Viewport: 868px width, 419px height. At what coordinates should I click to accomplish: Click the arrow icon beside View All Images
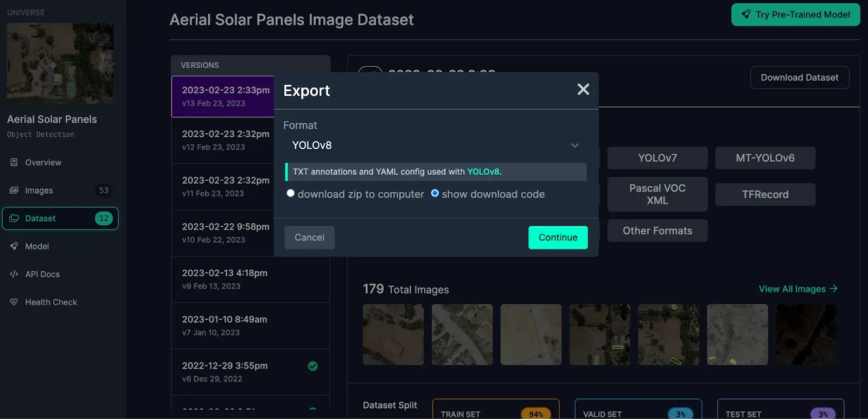834,289
